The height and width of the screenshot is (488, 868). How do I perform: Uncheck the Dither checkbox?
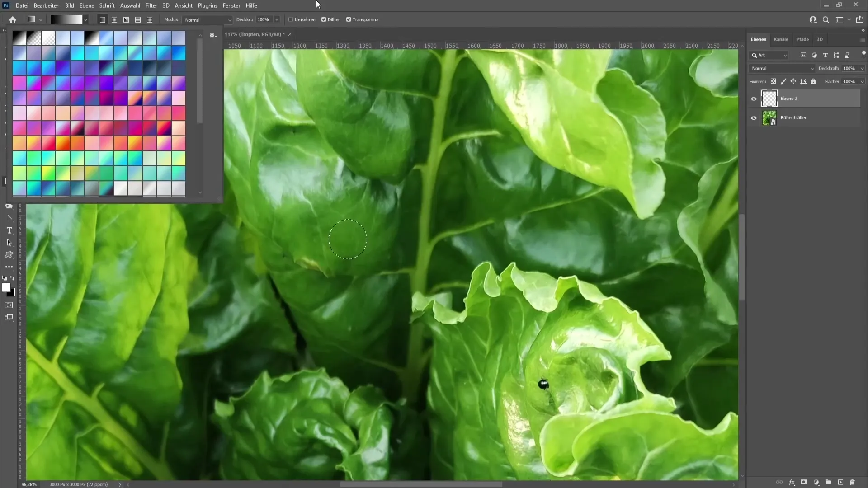coord(324,19)
